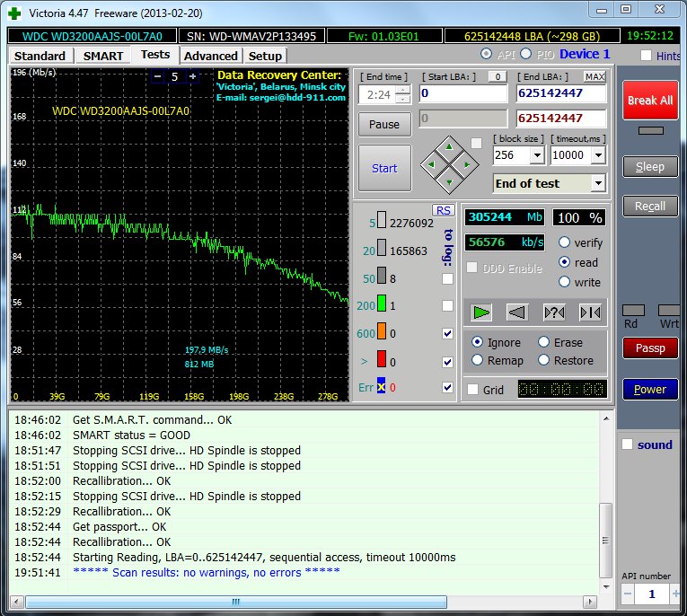Viewport: 687px width, 616px height.
Task: Open the Advanced tab
Action: click(x=211, y=56)
